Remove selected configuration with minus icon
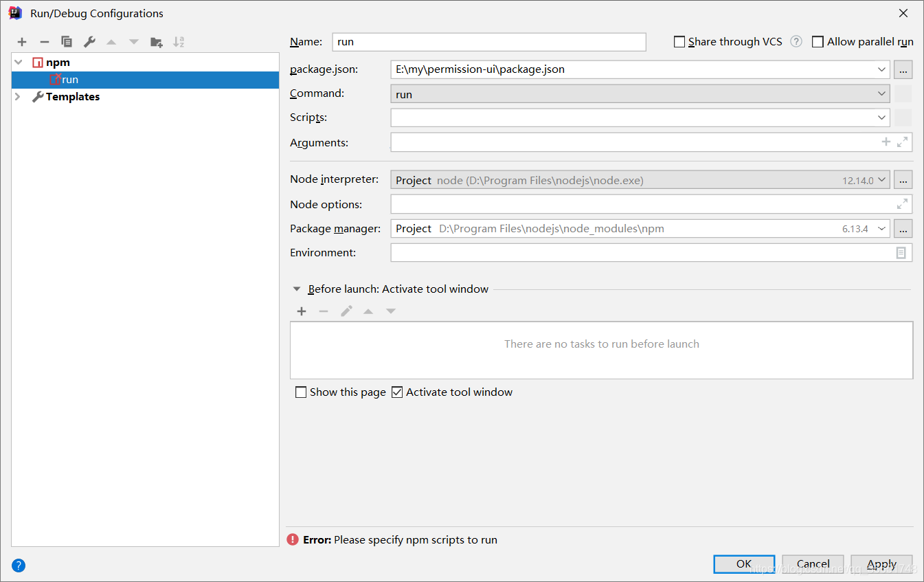The image size is (924, 582). [x=45, y=42]
